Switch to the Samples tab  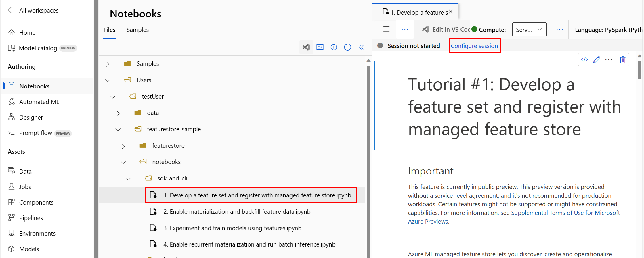[137, 30]
